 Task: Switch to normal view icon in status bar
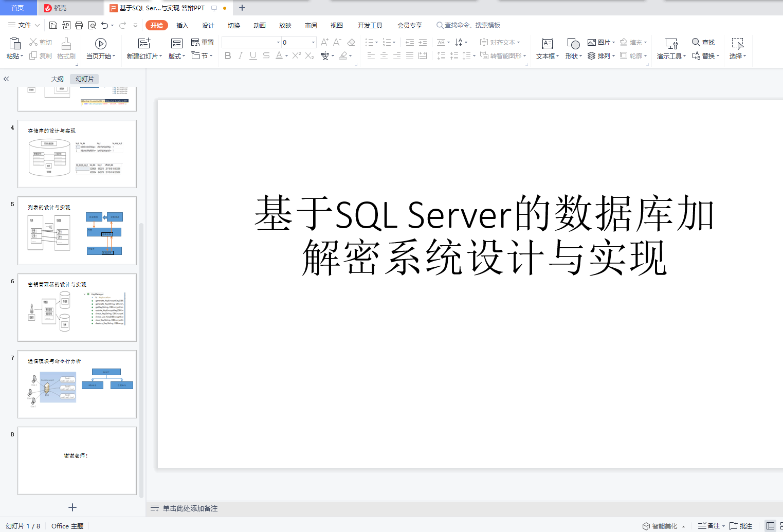(770, 526)
